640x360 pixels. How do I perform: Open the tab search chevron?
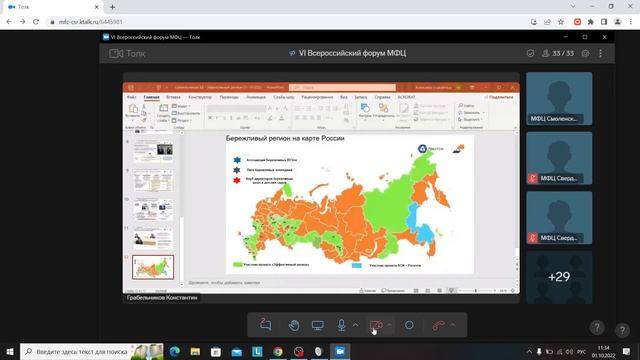(573, 7)
